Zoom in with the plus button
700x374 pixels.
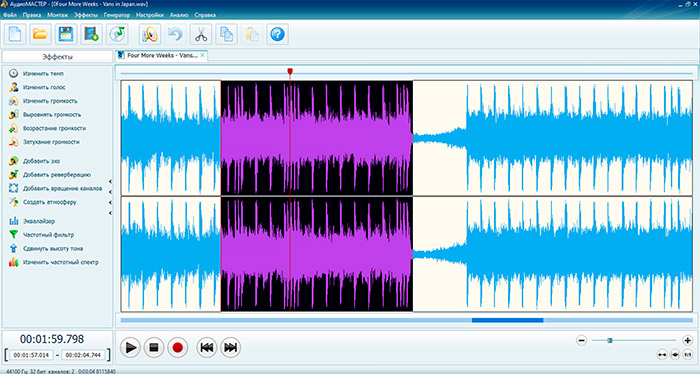[688, 341]
